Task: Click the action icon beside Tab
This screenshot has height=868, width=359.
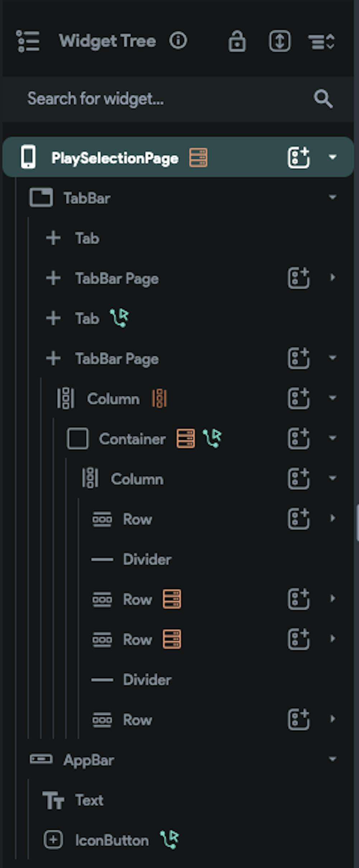Action: click(120, 318)
